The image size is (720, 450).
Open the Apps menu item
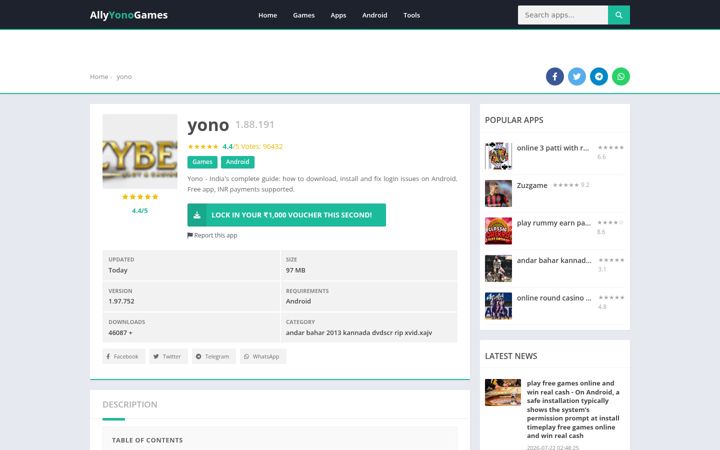338,15
